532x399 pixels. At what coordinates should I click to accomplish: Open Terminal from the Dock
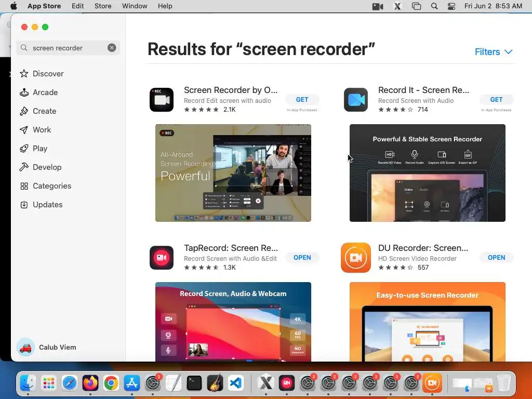(x=194, y=383)
